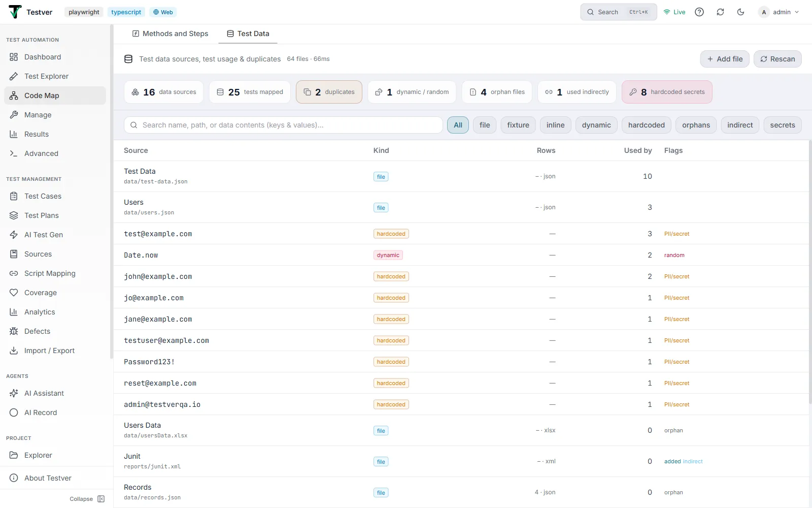Toggle the fixture filter chip

pyautogui.click(x=518, y=125)
